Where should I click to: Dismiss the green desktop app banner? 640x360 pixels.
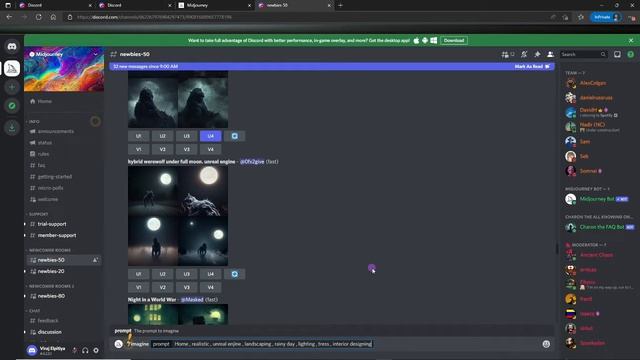pyautogui.click(x=631, y=40)
